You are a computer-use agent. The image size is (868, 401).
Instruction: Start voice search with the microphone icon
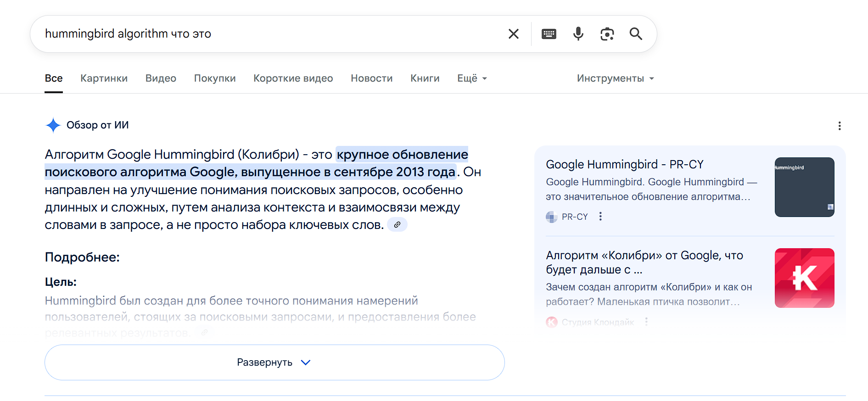click(x=578, y=34)
